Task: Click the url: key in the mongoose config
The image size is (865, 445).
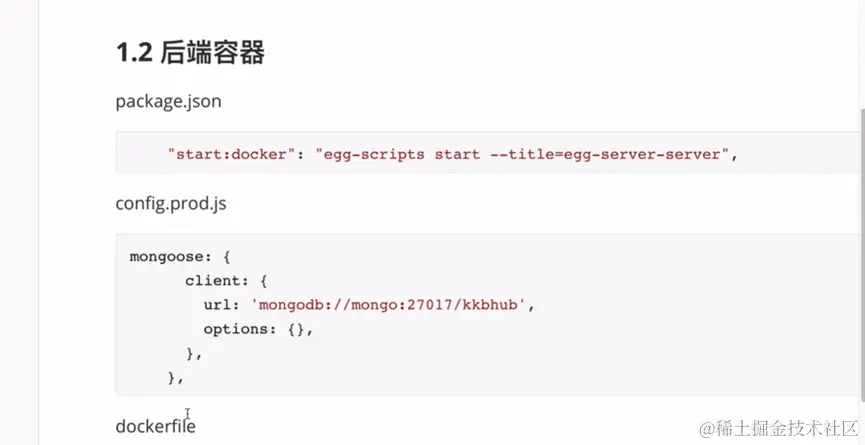Action: (x=222, y=305)
